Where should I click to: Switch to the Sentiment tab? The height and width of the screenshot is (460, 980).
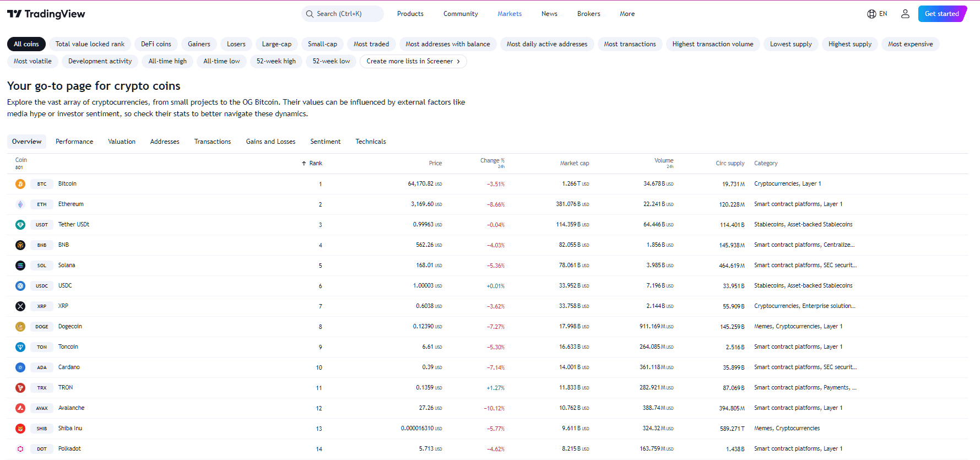pos(326,142)
